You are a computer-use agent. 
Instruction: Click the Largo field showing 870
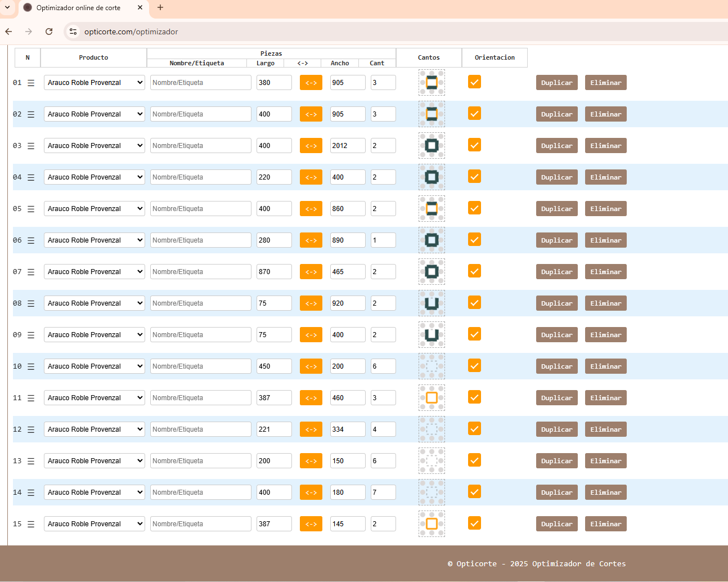pos(273,272)
